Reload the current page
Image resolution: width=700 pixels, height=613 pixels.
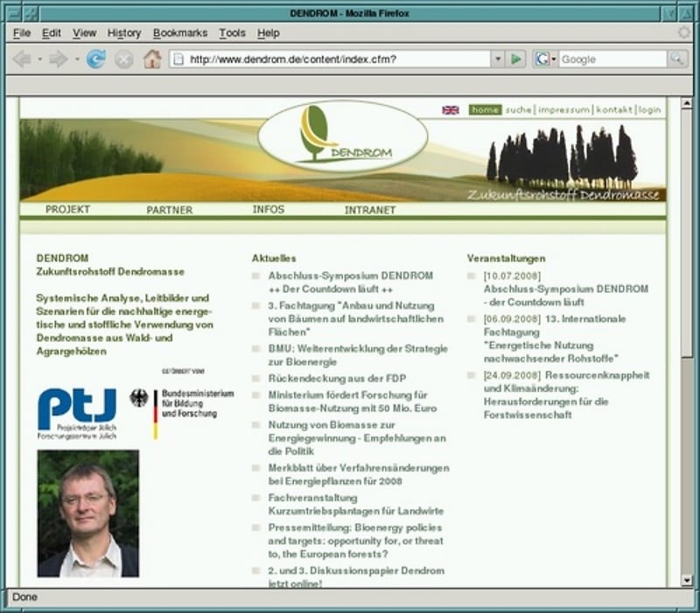tap(96, 59)
